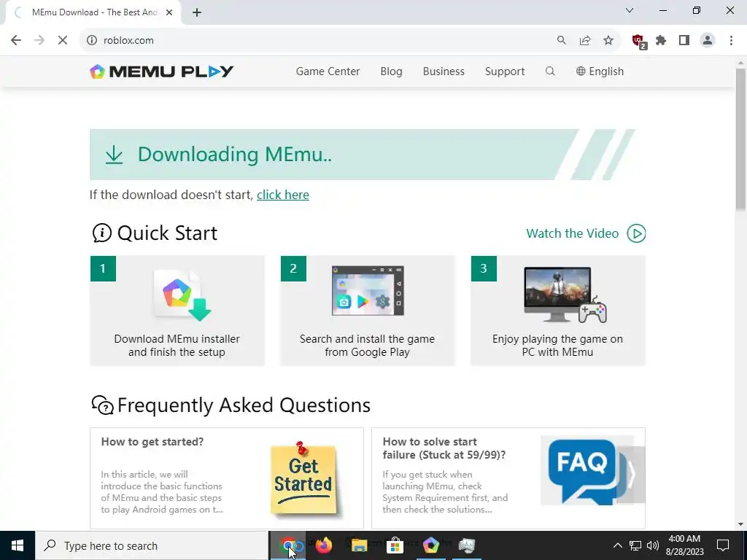
Task: Click the FAQ carousel next arrow
Action: 631,475
